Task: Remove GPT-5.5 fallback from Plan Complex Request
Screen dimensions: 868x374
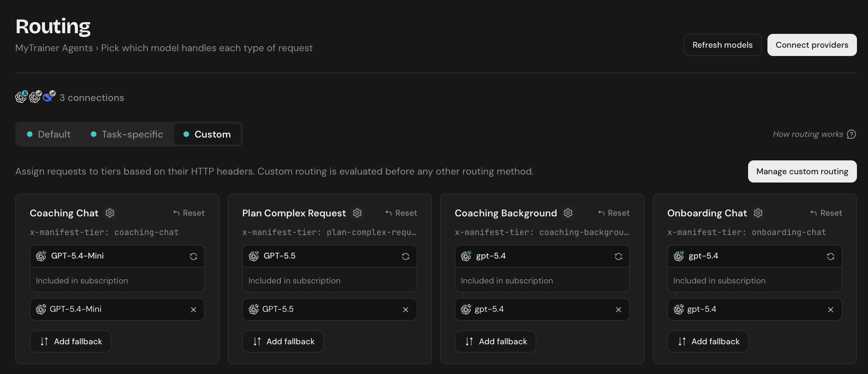Action: tap(406, 310)
